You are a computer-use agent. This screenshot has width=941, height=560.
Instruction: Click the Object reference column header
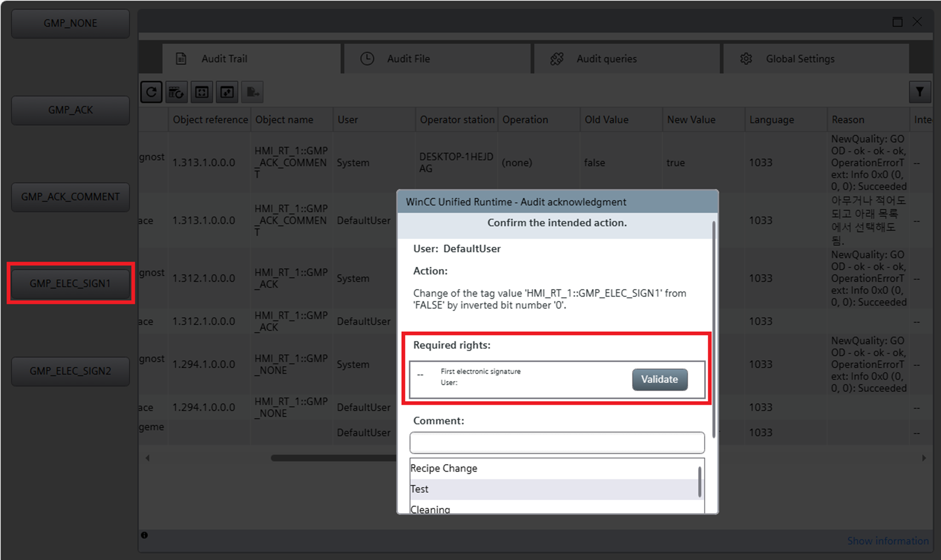tap(210, 120)
